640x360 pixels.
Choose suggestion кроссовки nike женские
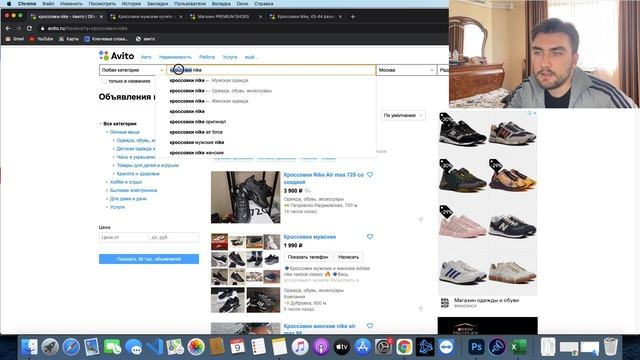point(265,153)
